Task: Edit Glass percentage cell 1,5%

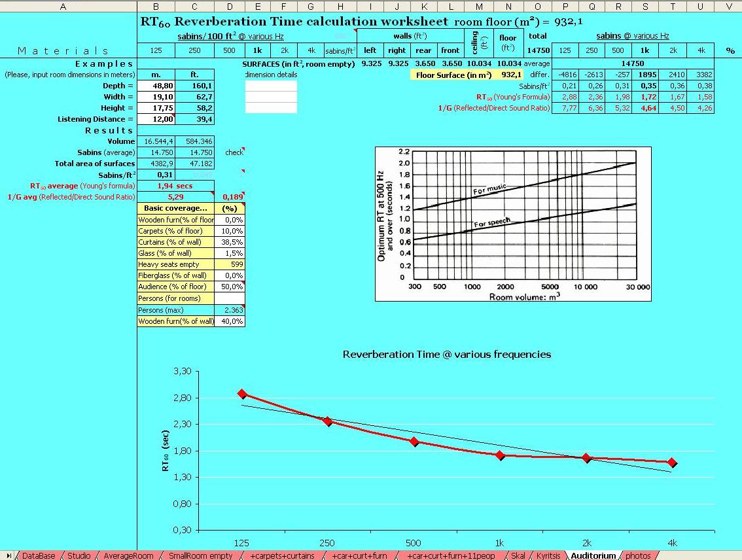Action: click(230, 253)
